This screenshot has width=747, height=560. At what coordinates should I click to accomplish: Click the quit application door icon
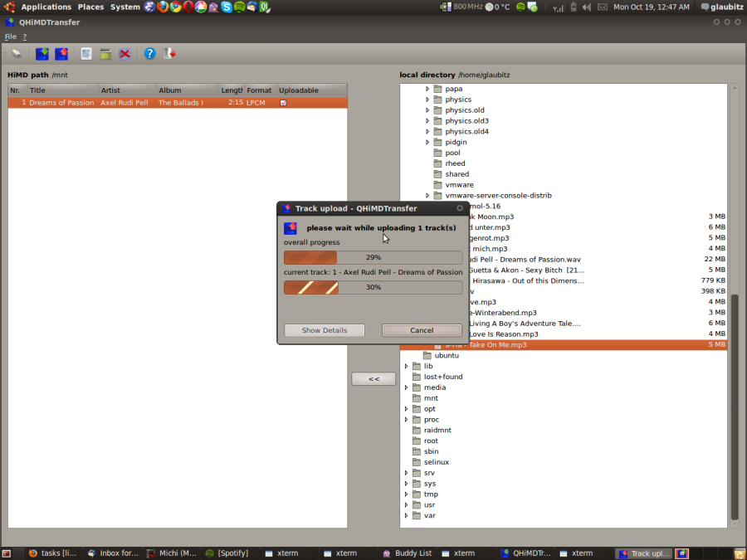click(170, 54)
